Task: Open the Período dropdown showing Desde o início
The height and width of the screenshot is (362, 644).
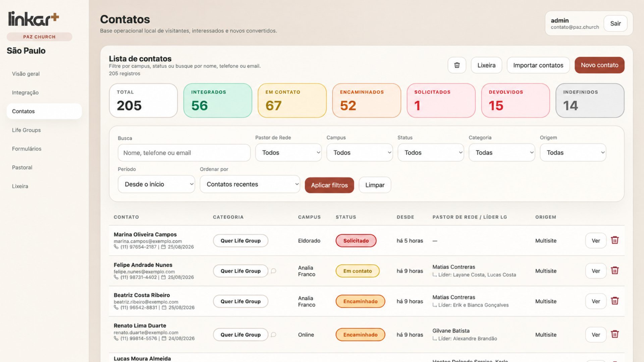Action: pos(156,184)
